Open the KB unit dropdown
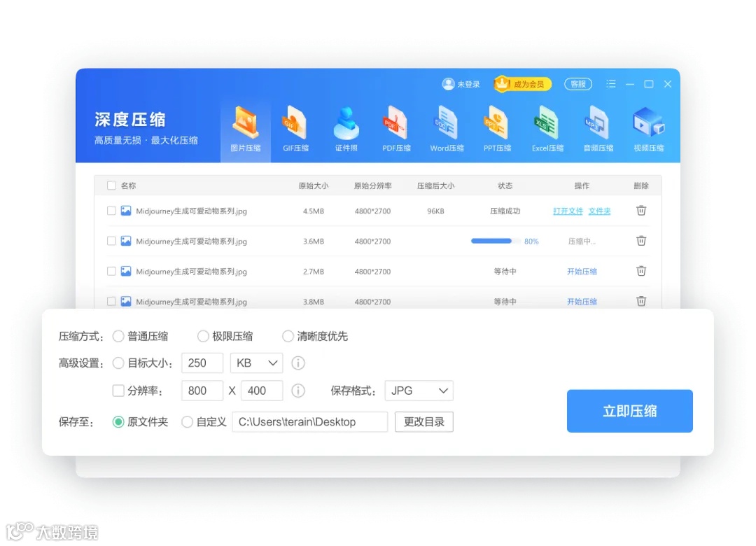 (x=256, y=363)
